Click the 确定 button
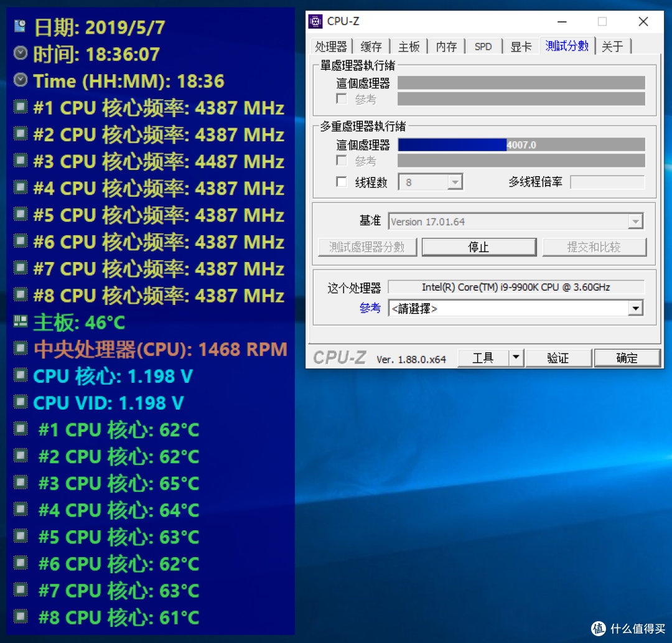 click(627, 357)
